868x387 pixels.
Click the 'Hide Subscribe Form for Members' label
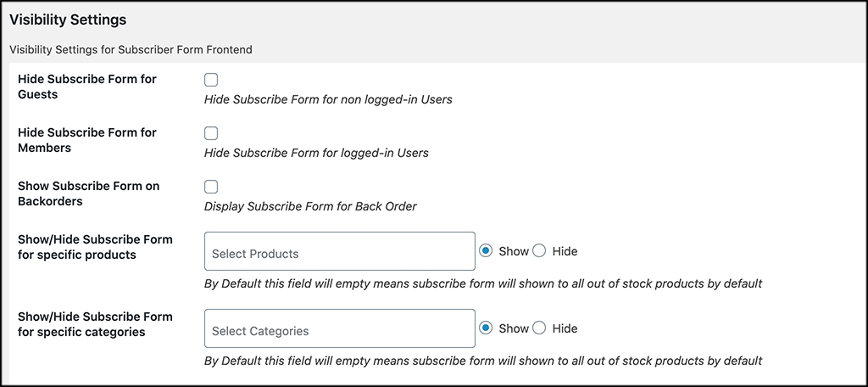tap(87, 140)
